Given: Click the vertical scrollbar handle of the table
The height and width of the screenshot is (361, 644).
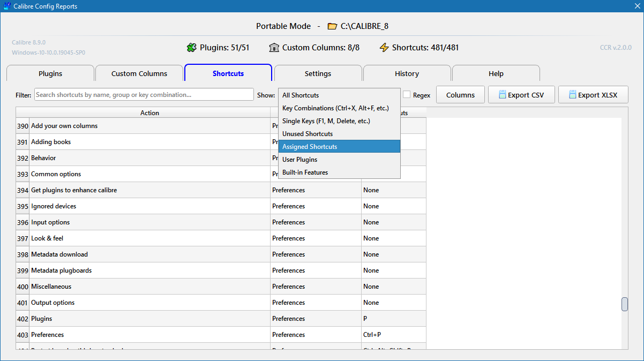Looking at the screenshot, I should click(625, 304).
